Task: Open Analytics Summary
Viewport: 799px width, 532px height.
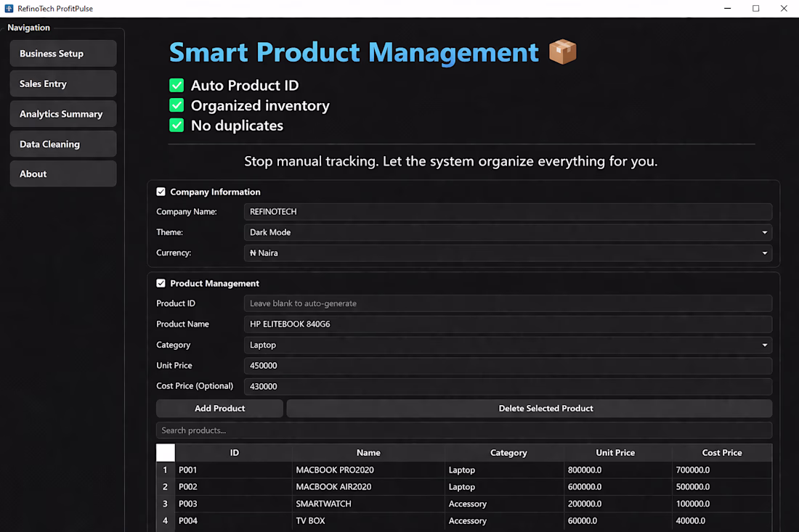Action: 63,114
